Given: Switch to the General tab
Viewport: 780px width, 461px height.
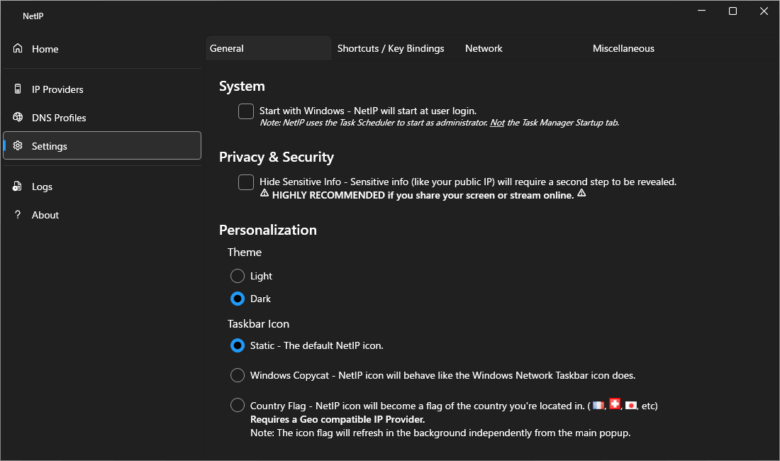Looking at the screenshot, I should pos(269,48).
